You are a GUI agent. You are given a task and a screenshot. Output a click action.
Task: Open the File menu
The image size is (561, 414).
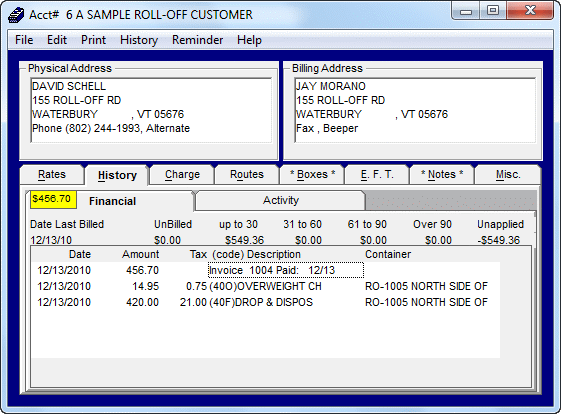coord(24,40)
